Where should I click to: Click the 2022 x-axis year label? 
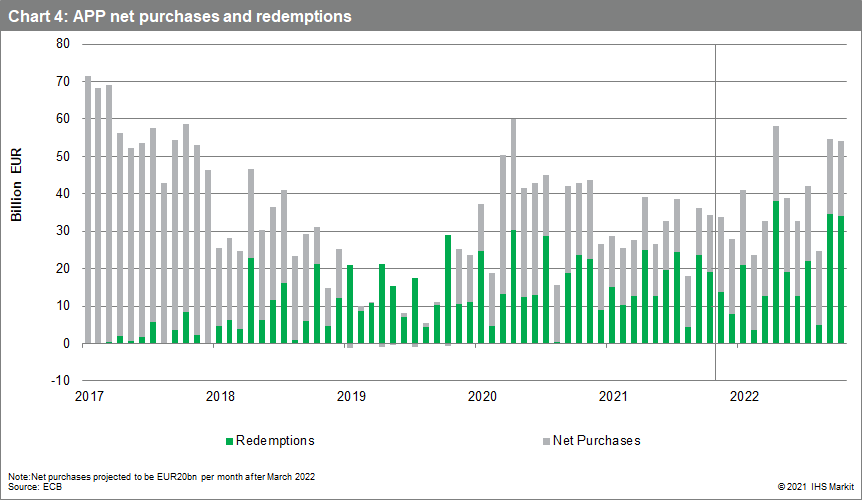744,397
